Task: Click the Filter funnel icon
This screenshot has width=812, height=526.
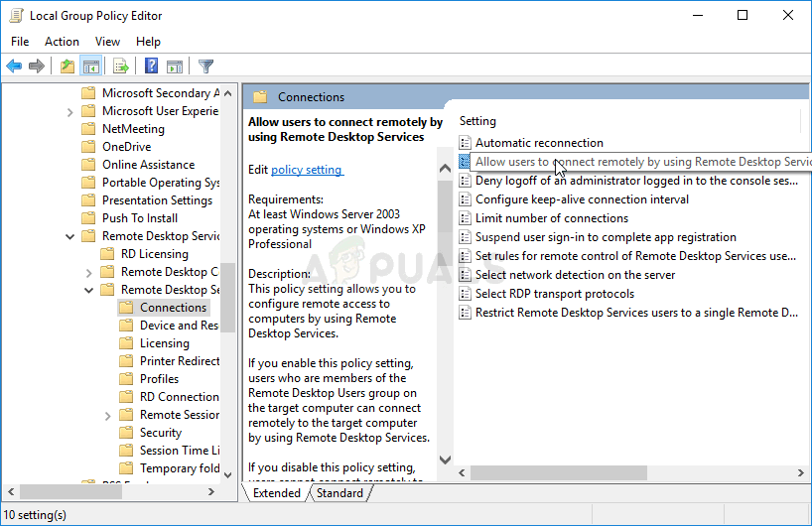Action: click(205, 66)
